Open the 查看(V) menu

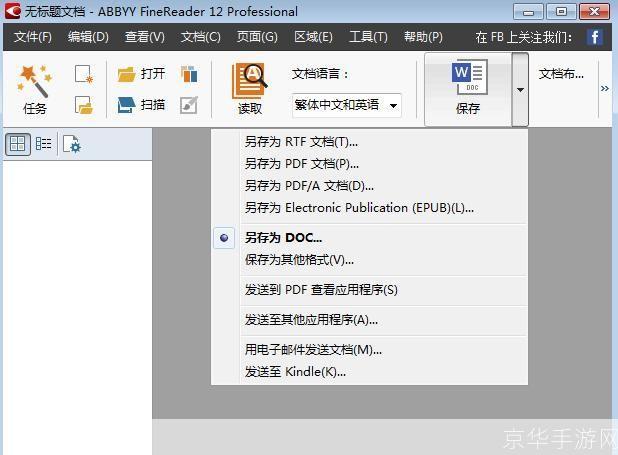click(145, 37)
